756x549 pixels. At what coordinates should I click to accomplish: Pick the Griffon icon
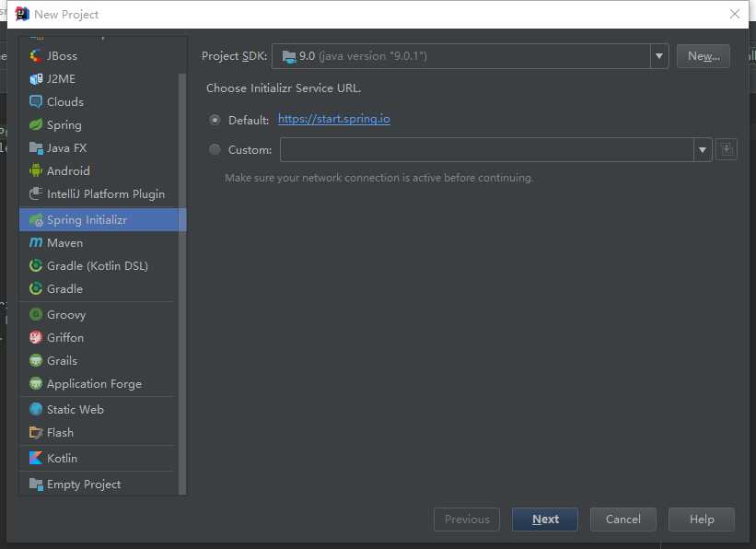click(x=36, y=338)
